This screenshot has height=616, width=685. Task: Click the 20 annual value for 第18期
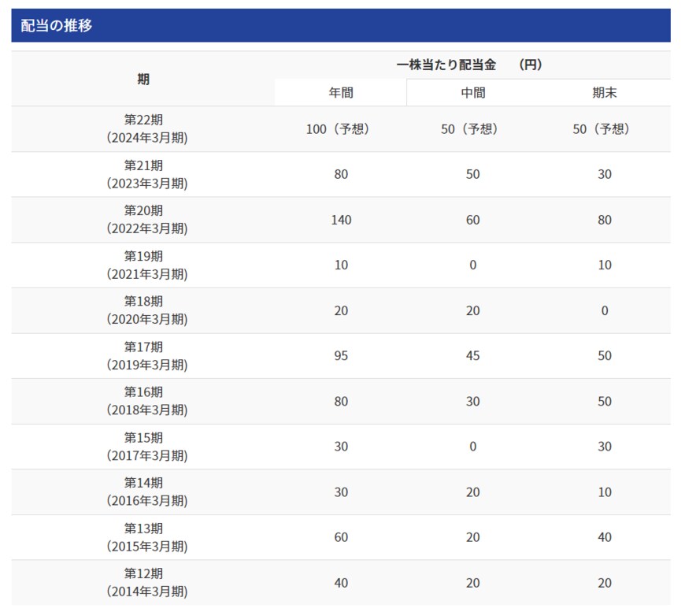[340, 310]
